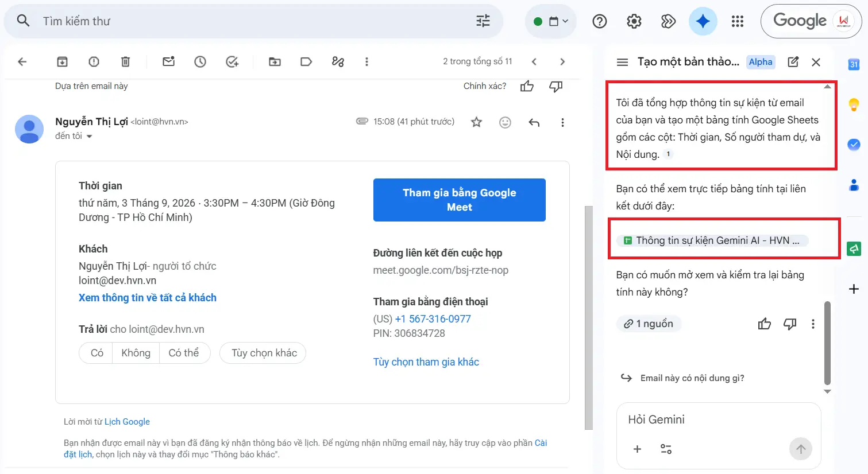The width and height of the screenshot is (868, 474).
Task: Give thumbs up beside 'Chính xác?'
Action: (x=527, y=86)
